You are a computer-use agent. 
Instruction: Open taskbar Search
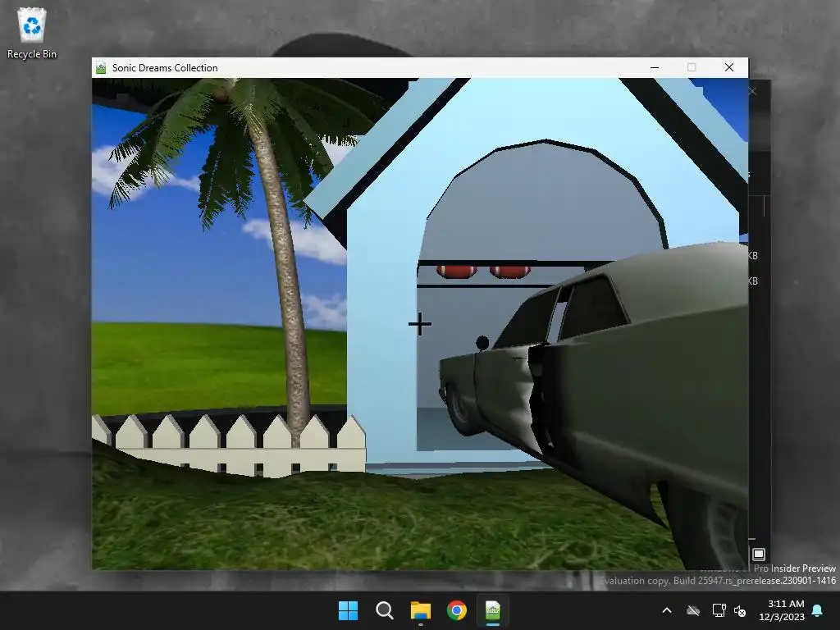pos(384,610)
